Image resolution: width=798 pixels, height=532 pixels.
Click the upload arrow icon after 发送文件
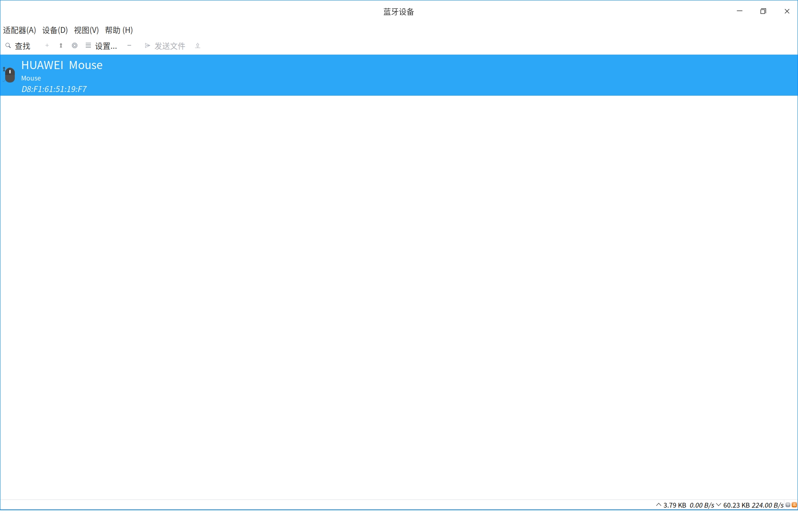pos(198,45)
